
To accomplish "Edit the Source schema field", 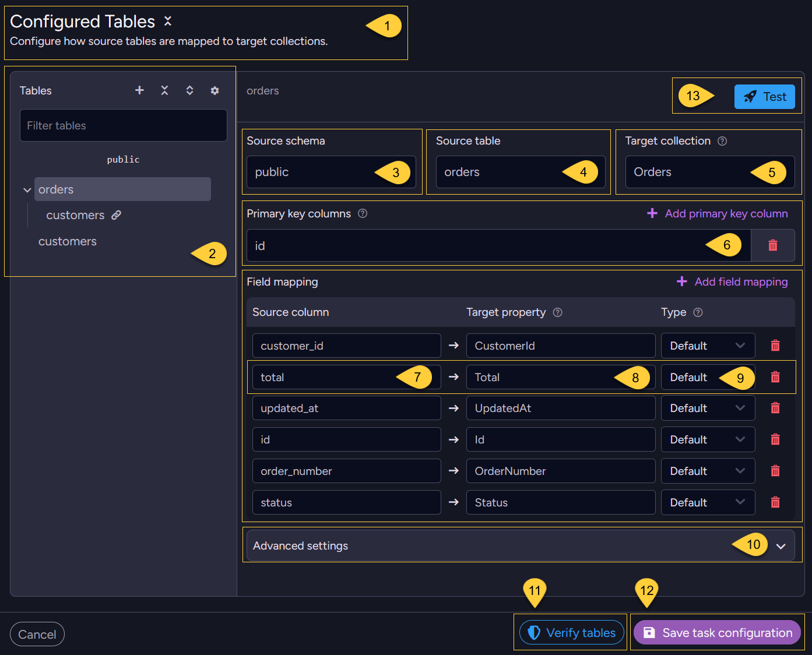I will (331, 172).
